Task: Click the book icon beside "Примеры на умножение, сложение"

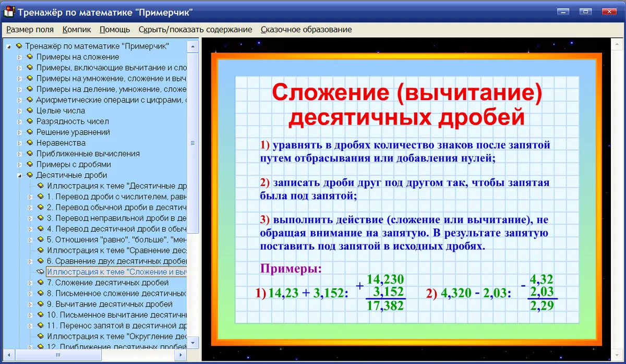Action: (29, 78)
